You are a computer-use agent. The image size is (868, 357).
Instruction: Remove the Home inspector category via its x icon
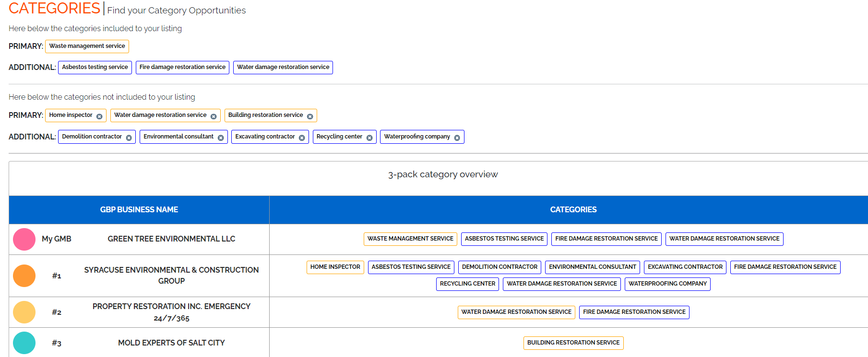click(x=99, y=116)
